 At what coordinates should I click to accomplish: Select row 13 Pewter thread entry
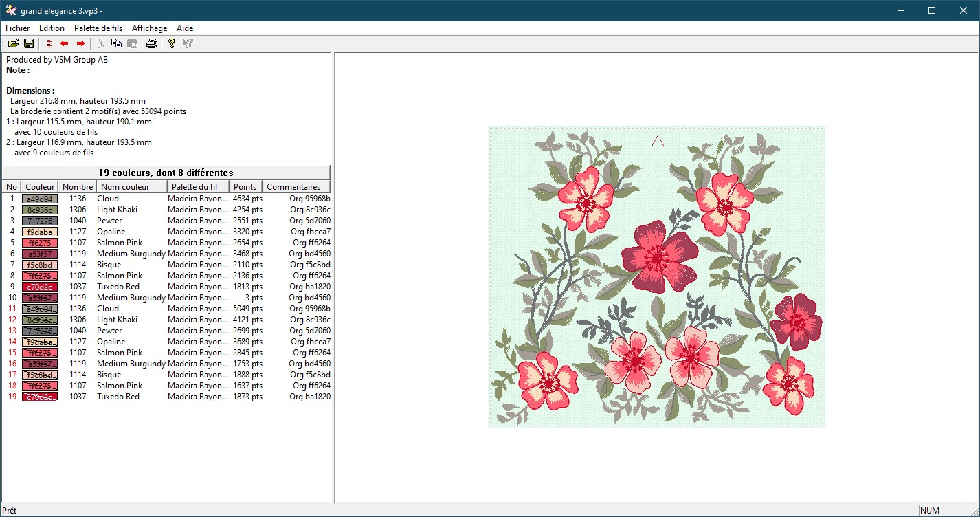tap(109, 331)
